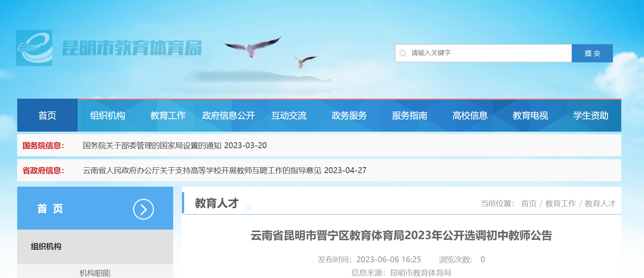
Task: Open the 教育电视 menu item
Action: tap(531, 116)
